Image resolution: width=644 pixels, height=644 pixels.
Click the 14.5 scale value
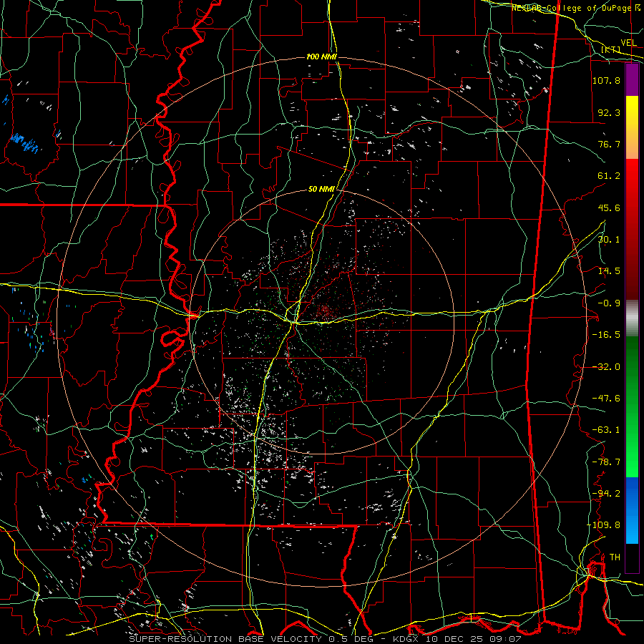[x=609, y=271]
